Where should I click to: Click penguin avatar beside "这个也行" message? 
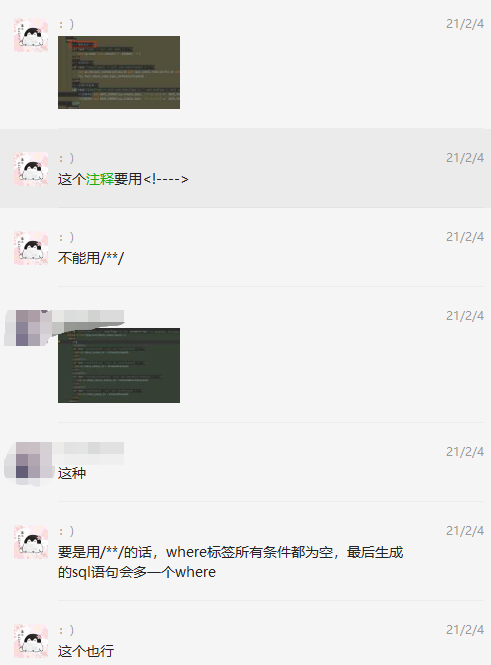(31, 641)
